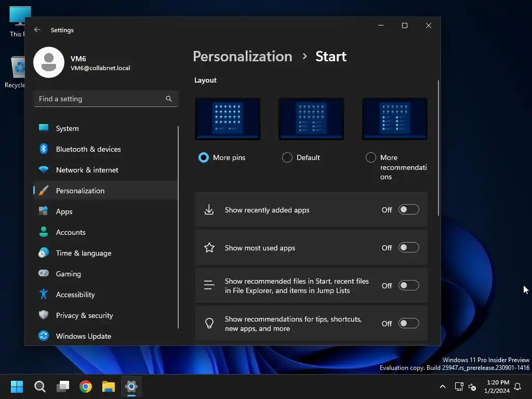Click the More recommendations layout thumbnail
Screen dimensions: 532x399
pos(395,119)
